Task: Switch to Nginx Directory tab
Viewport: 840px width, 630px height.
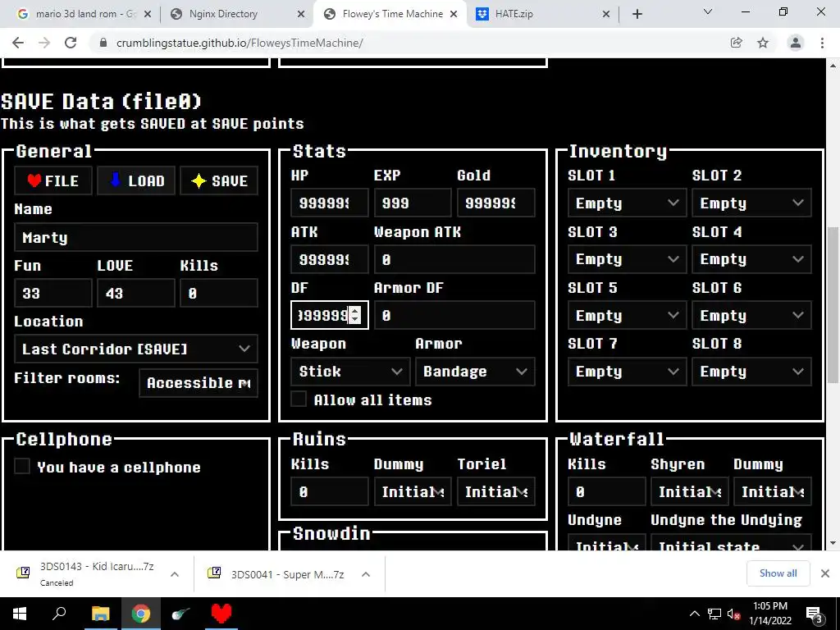Action: click(237, 14)
